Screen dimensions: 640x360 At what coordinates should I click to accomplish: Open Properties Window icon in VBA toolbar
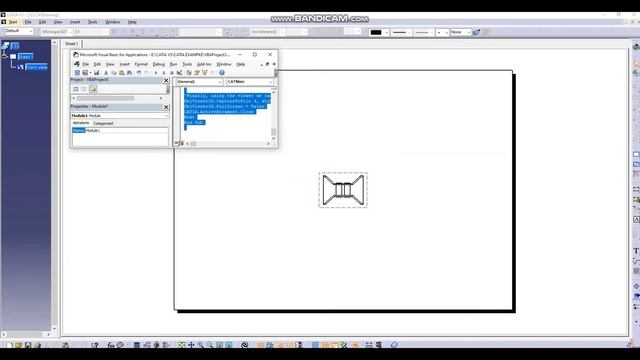coord(197,73)
